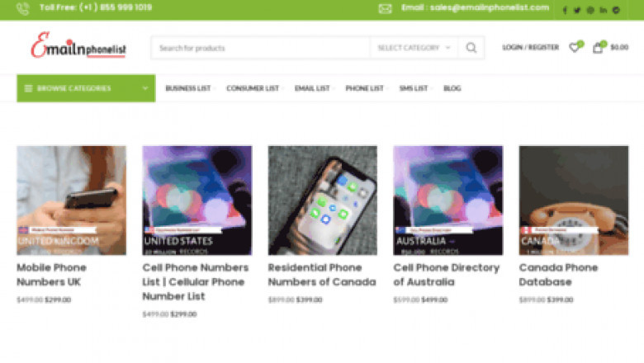Viewport: 644px width, 363px height.
Task: Click the Login / Register link
Action: tap(531, 47)
